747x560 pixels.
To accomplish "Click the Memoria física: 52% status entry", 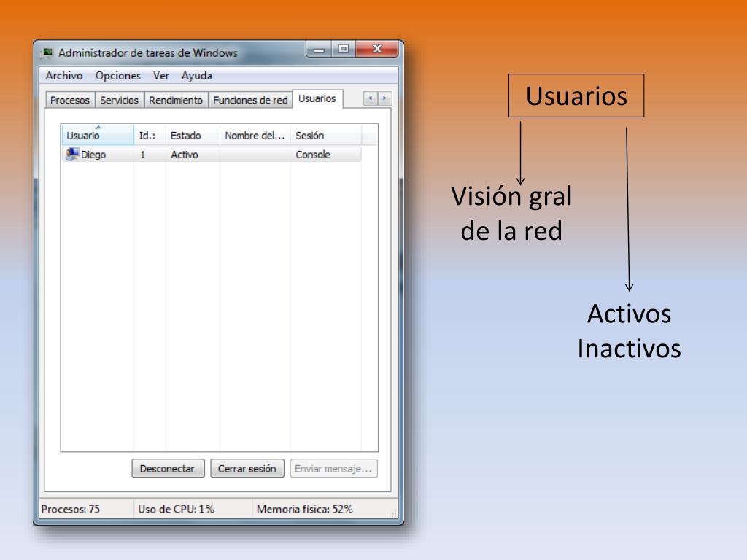I will point(304,509).
